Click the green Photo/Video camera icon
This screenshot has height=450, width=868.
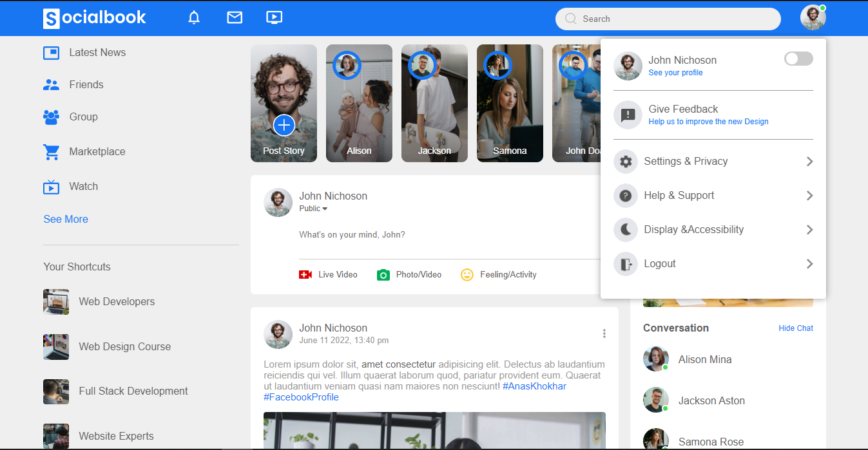click(x=383, y=275)
